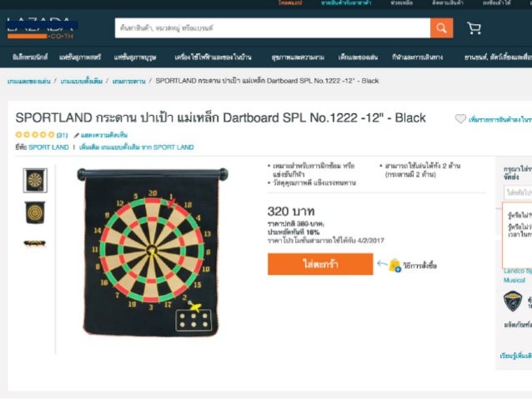Open the home appliances category menu
Viewport: 532px width, 399px height.
[x=213, y=57]
